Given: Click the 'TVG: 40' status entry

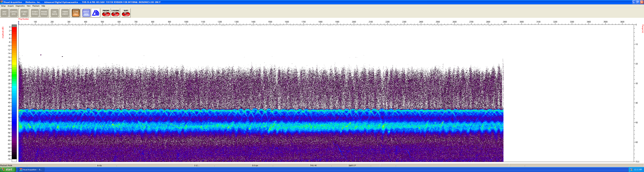Looking at the screenshot, I should [313, 165].
